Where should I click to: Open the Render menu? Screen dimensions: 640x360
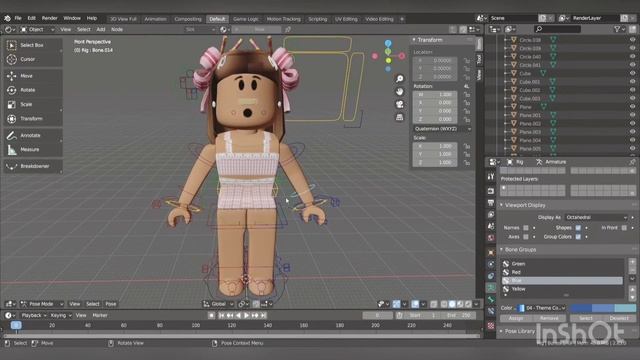[50, 18]
